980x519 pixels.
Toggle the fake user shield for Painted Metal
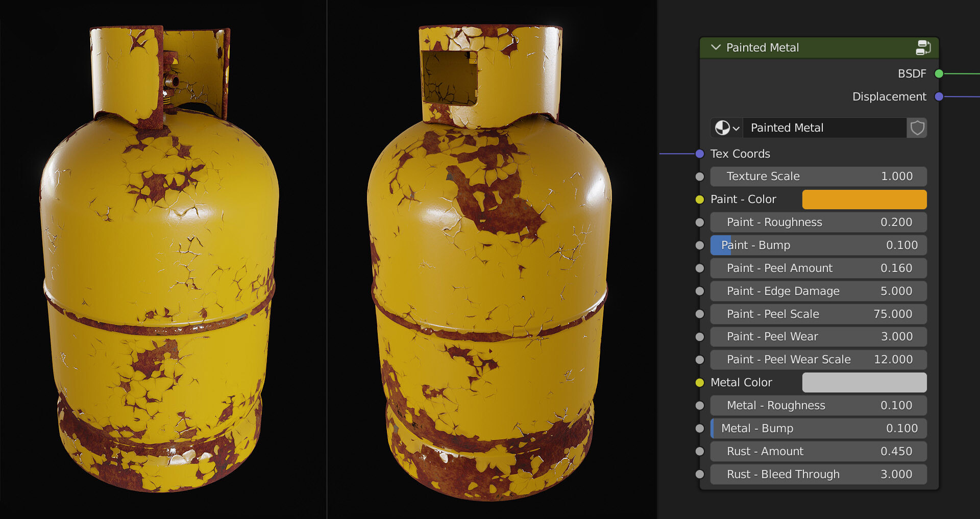pos(917,128)
